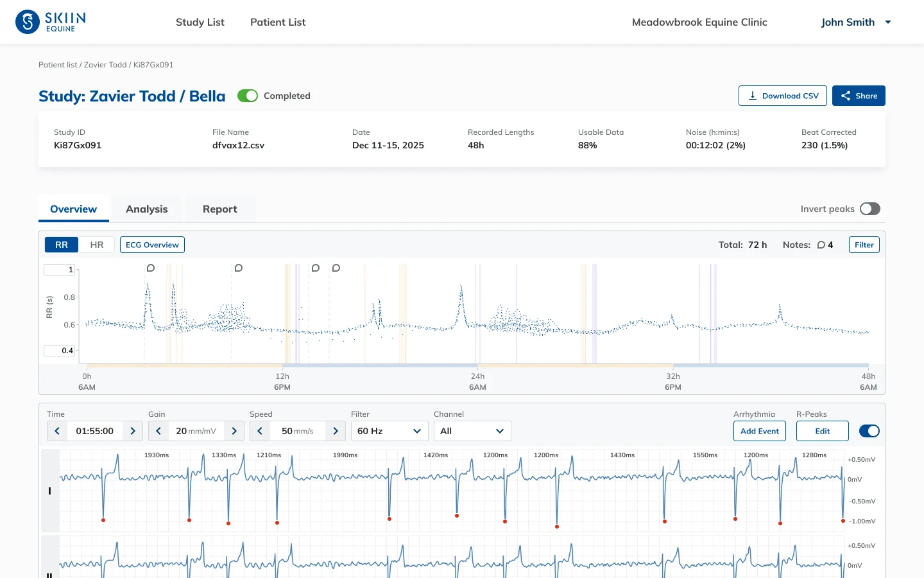Open the Study List nav item

(200, 22)
